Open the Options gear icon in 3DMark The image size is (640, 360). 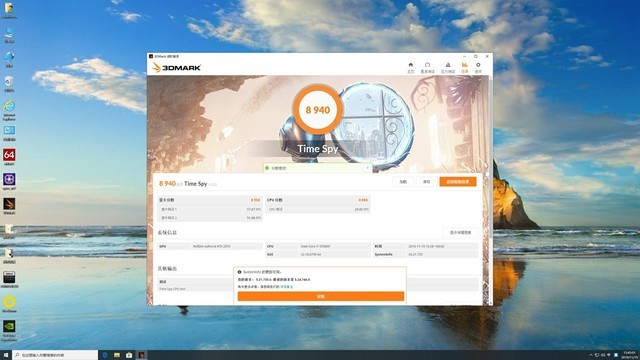(x=478, y=67)
